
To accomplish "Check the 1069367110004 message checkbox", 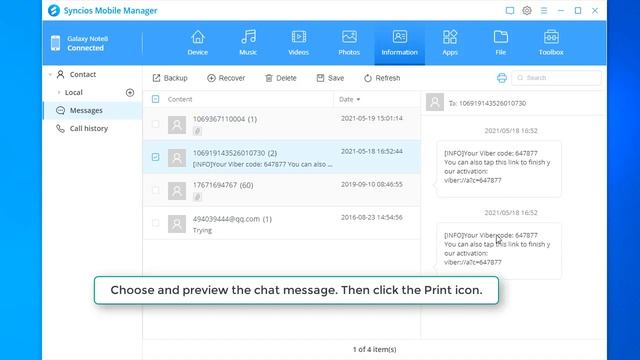I will click(x=156, y=124).
